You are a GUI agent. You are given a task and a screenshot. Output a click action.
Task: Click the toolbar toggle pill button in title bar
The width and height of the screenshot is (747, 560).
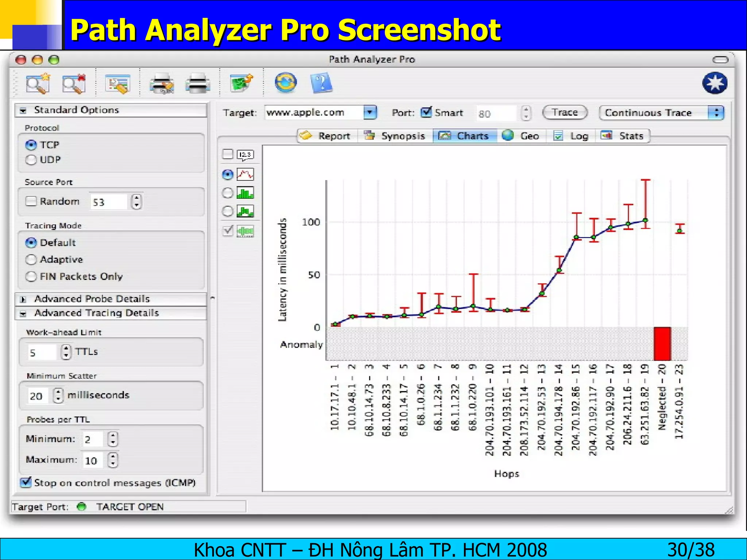click(720, 60)
